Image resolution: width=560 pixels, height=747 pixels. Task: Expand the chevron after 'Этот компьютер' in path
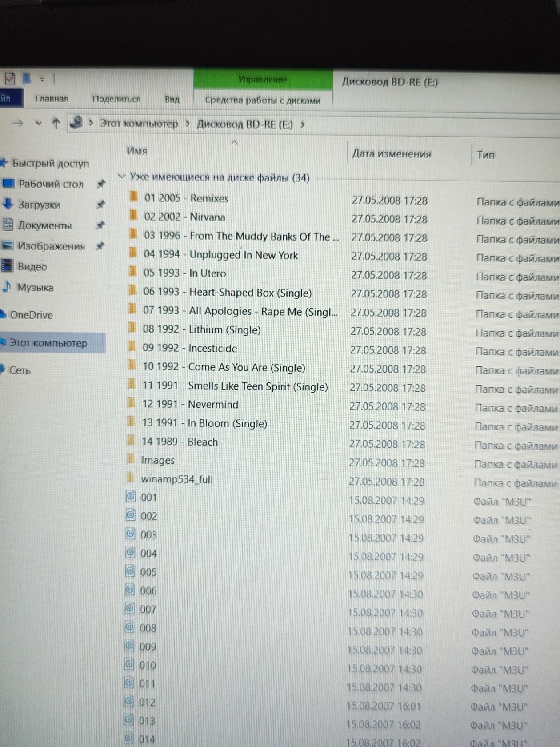[x=188, y=123]
